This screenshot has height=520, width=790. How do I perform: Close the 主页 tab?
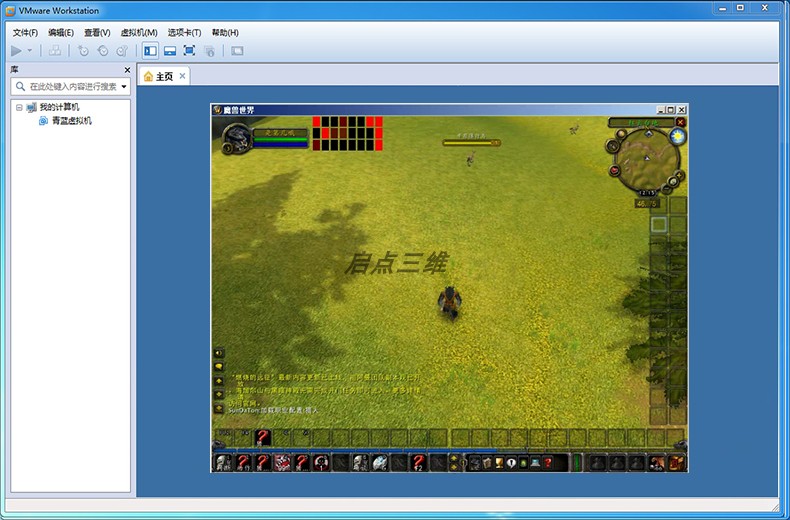coord(182,76)
